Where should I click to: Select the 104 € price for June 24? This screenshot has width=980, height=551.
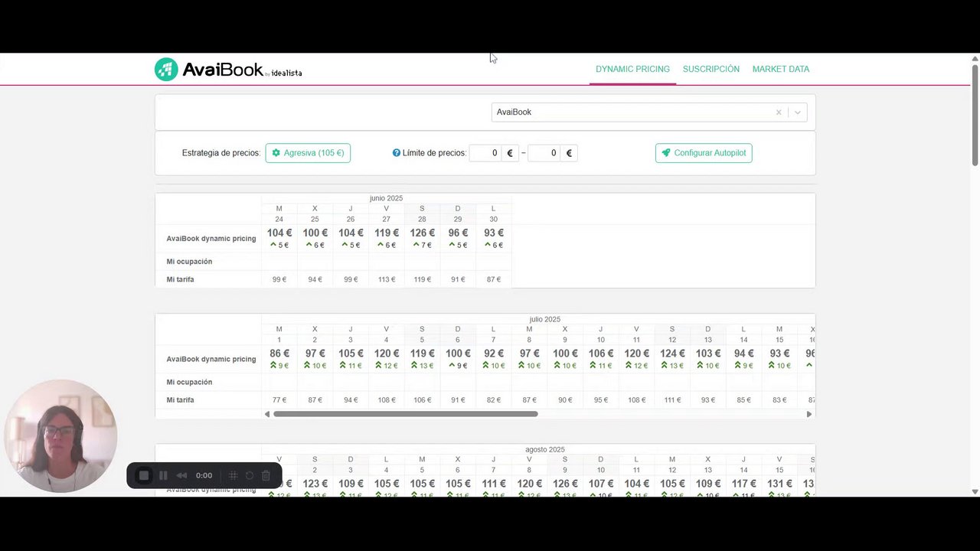pos(279,233)
